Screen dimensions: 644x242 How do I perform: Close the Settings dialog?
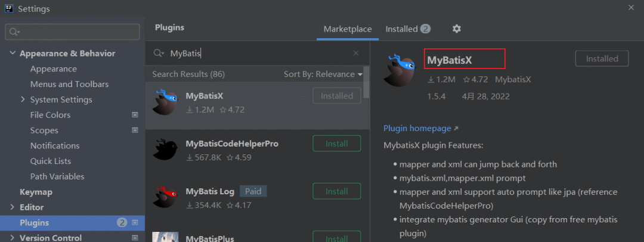(x=631, y=7)
